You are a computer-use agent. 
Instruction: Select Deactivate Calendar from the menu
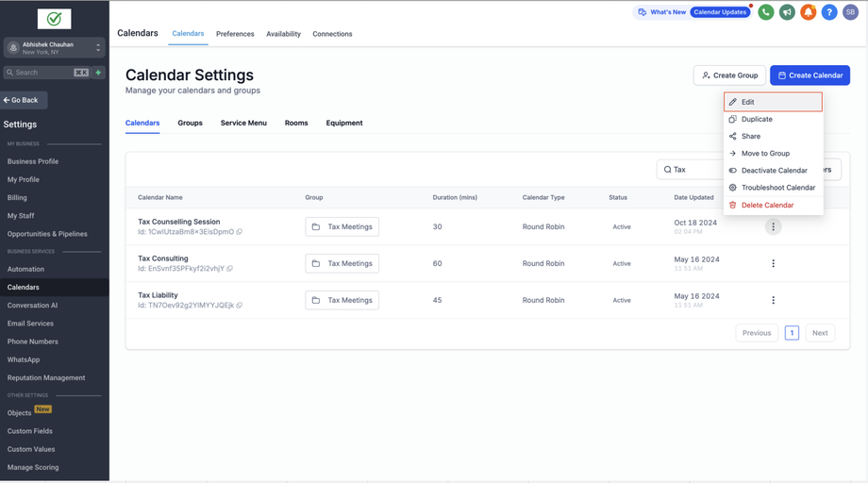[x=774, y=171]
